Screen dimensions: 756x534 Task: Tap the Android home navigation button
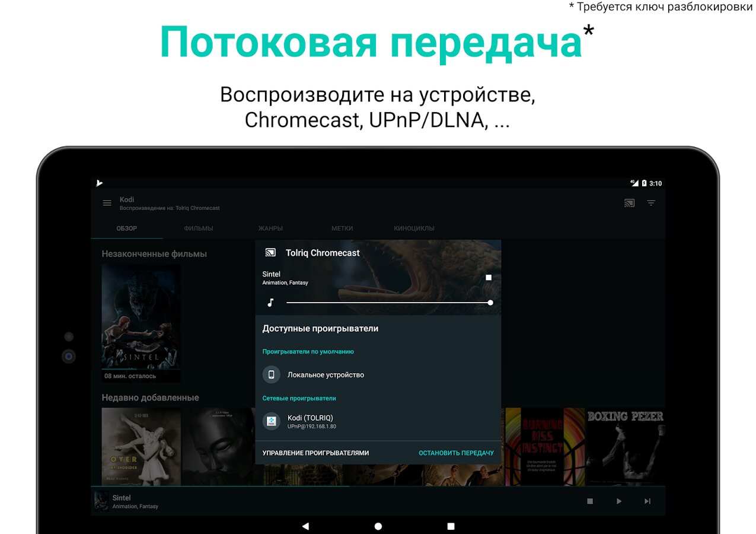[x=378, y=526]
